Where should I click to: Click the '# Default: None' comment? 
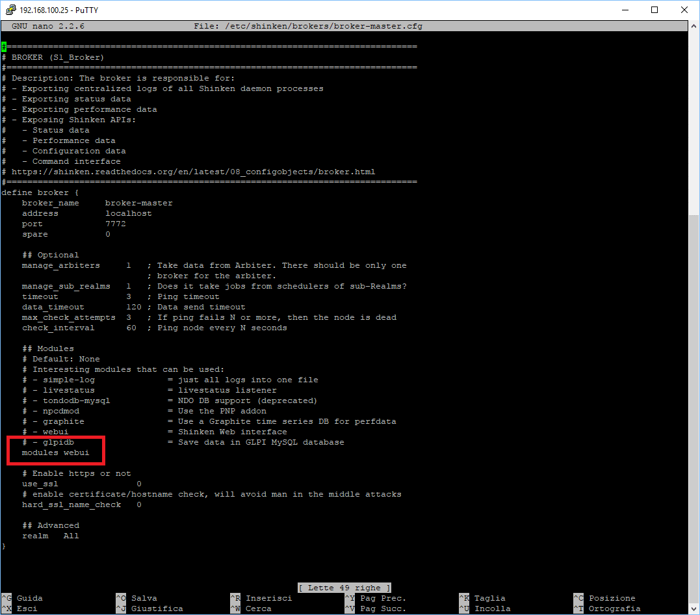[60, 359]
